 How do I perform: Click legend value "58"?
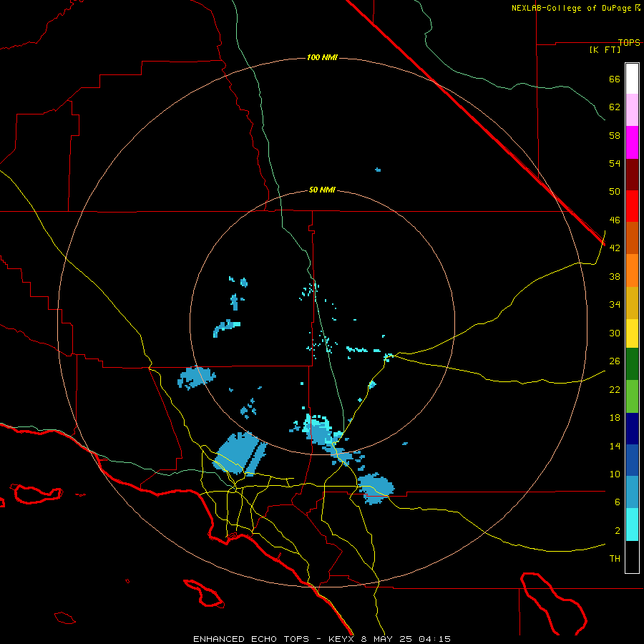click(x=615, y=135)
